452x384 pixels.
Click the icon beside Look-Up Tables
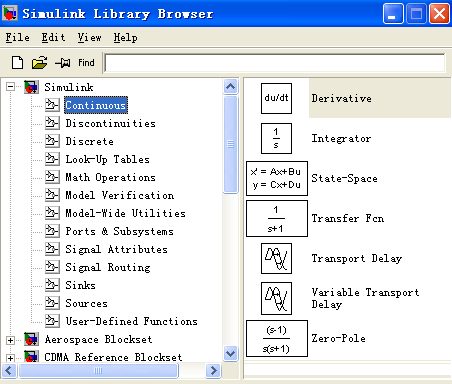[52, 159]
